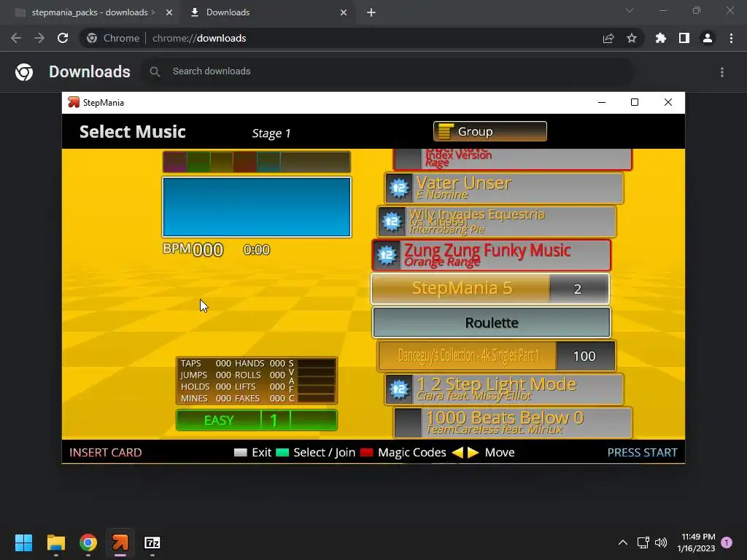Go forward in Chrome
Viewport: 747px width, 560px height.
click(39, 38)
